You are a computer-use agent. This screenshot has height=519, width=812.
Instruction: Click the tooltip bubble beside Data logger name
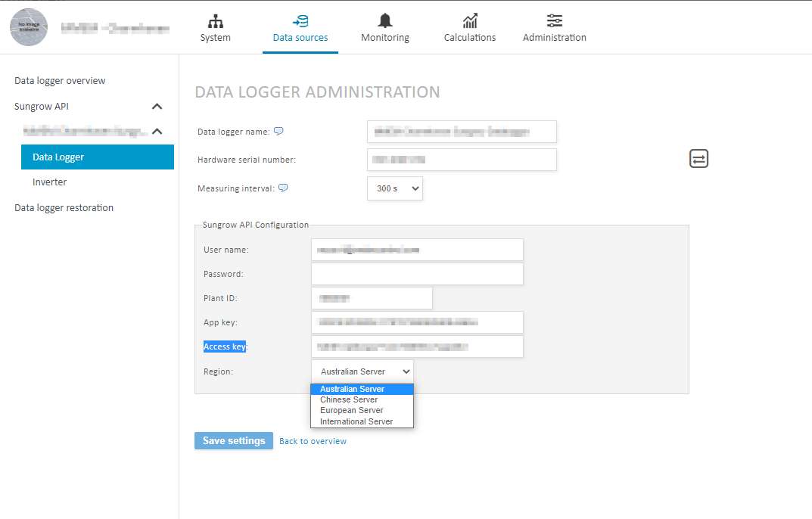[x=278, y=130]
